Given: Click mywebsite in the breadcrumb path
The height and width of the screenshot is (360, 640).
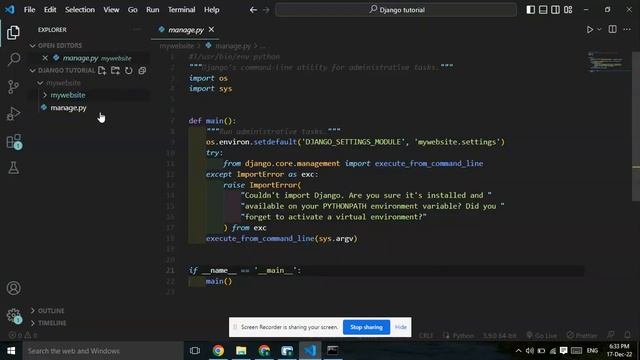Looking at the screenshot, I should (x=177, y=46).
